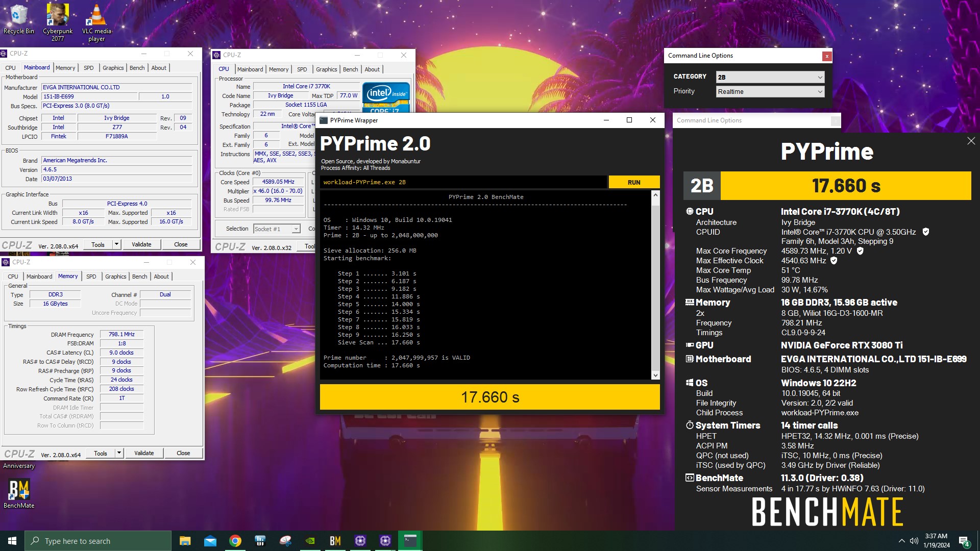The image size is (980, 551).
Task: Click the taskbar search box
Action: pyautogui.click(x=98, y=541)
